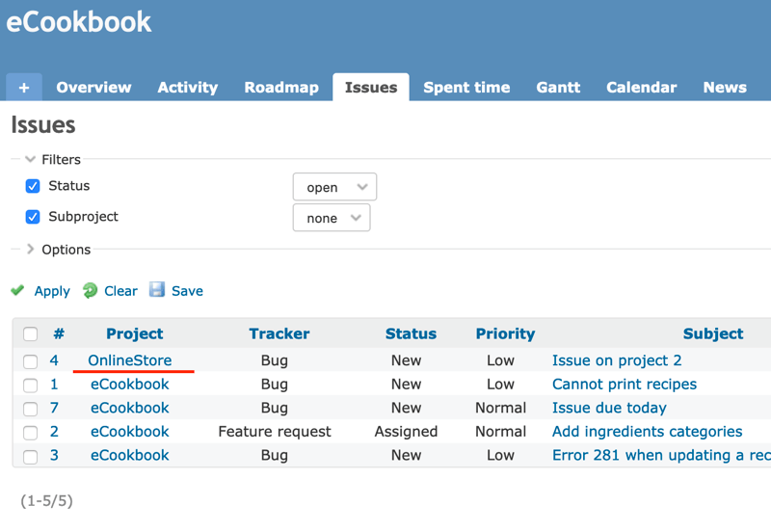Go to the News tab
The image size is (771, 532).
(725, 88)
